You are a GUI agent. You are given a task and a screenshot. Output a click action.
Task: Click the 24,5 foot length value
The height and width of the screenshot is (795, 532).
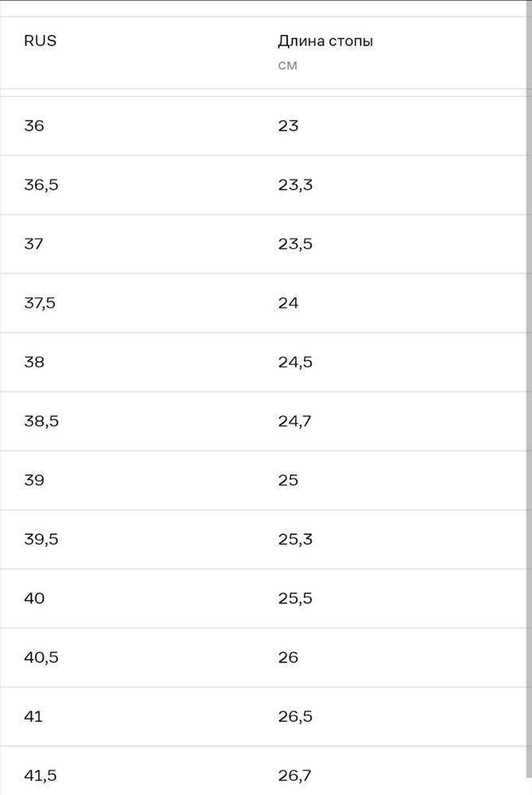pyautogui.click(x=295, y=362)
